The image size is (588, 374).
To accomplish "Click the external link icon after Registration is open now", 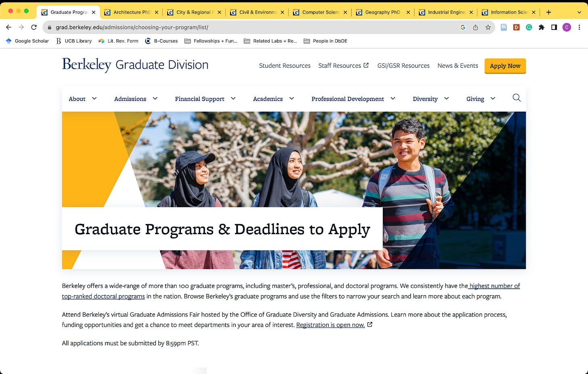I will tap(370, 324).
